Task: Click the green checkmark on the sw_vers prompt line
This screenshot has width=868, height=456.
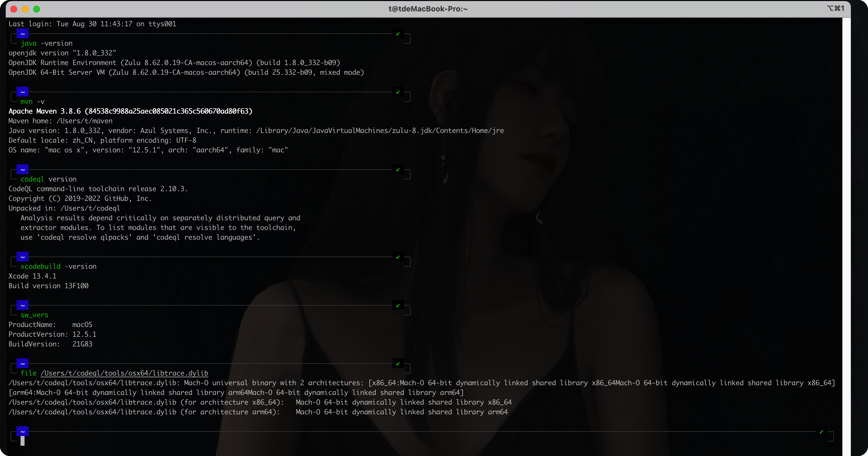Action: (x=398, y=305)
